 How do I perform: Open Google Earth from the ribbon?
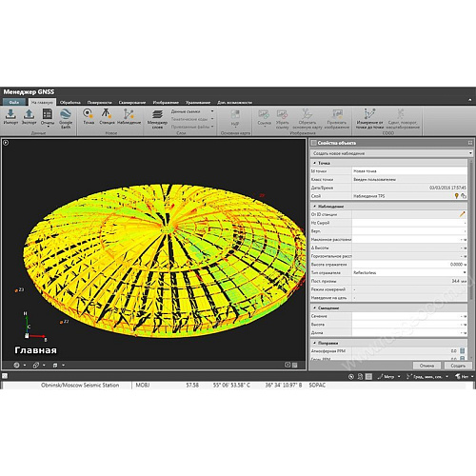[x=66, y=118]
